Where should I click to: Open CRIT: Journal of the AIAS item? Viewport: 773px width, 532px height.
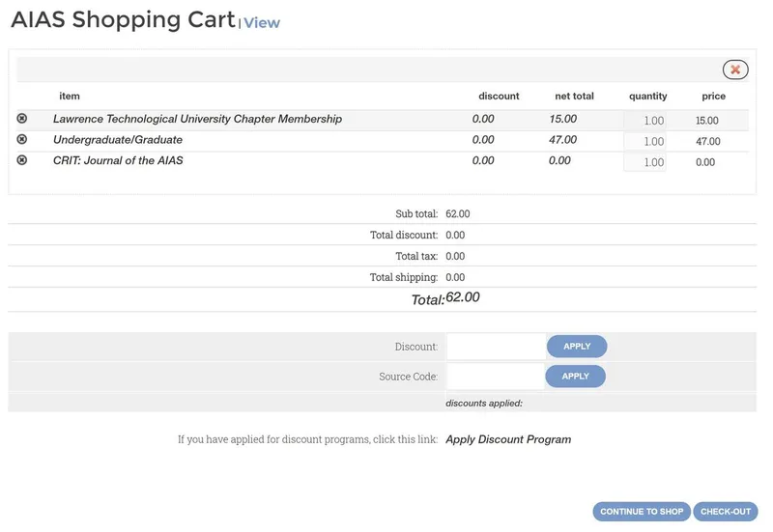coord(118,160)
